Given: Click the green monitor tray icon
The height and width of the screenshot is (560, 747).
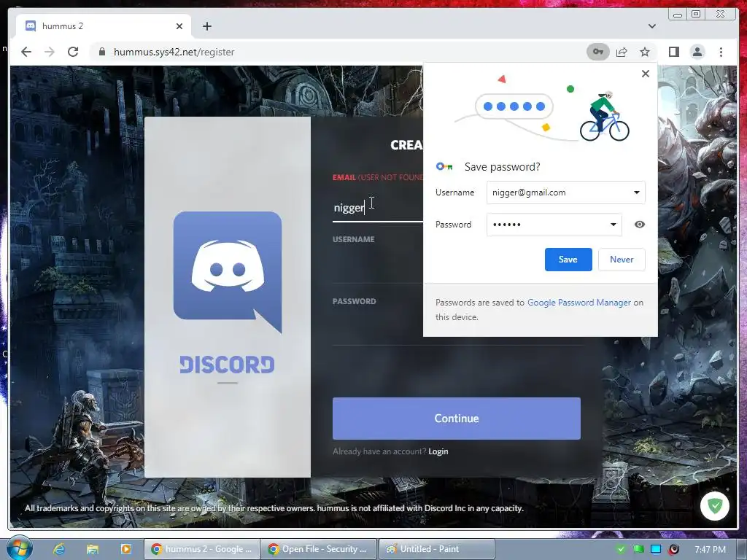Looking at the screenshot, I should tap(638, 549).
